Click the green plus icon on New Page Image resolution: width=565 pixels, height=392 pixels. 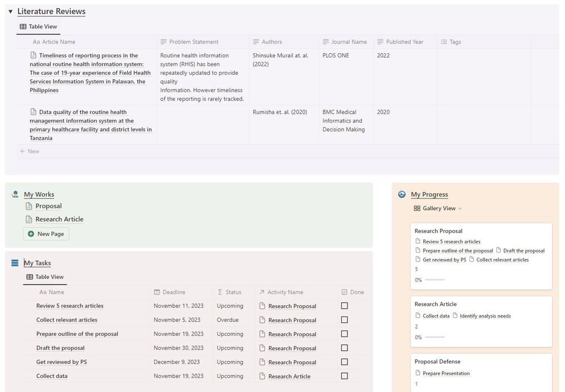pyautogui.click(x=30, y=233)
